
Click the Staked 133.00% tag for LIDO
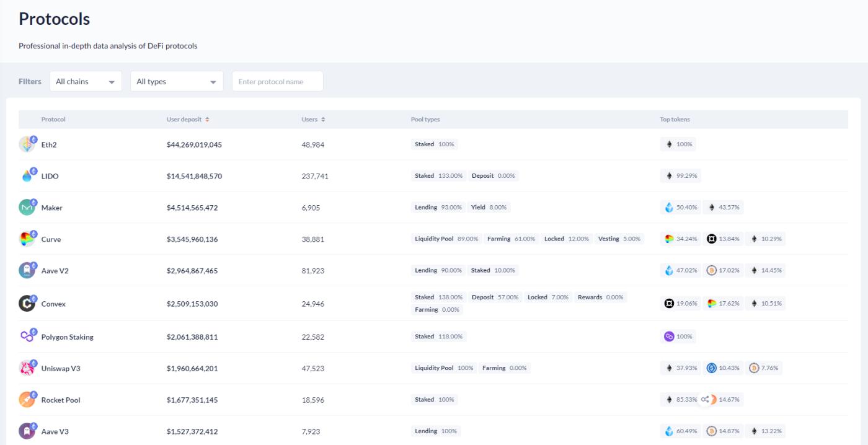click(x=438, y=175)
